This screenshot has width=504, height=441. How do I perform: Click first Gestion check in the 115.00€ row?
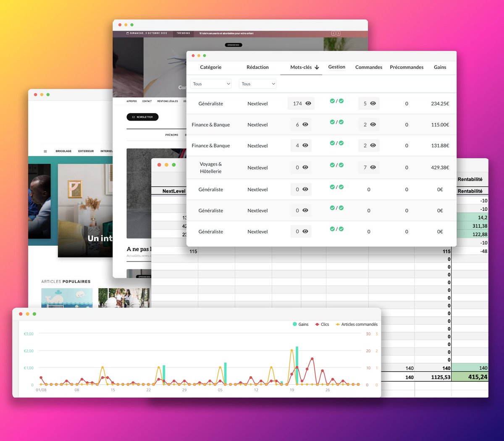tap(332, 122)
